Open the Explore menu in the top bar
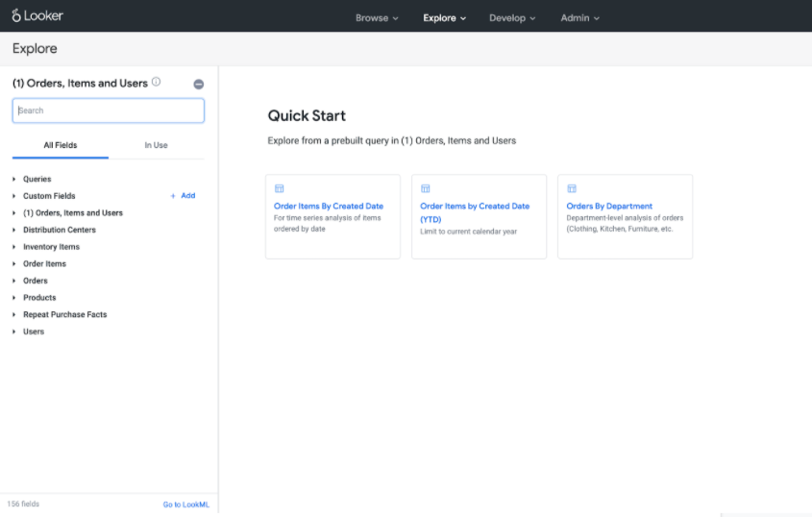This screenshot has height=517, width=812. [444, 17]
